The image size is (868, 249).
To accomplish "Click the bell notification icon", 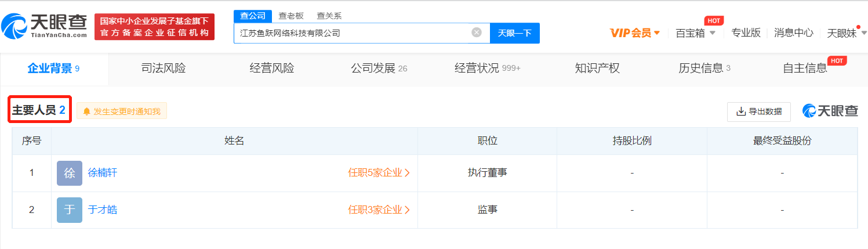I will click(x=86, y=111).
